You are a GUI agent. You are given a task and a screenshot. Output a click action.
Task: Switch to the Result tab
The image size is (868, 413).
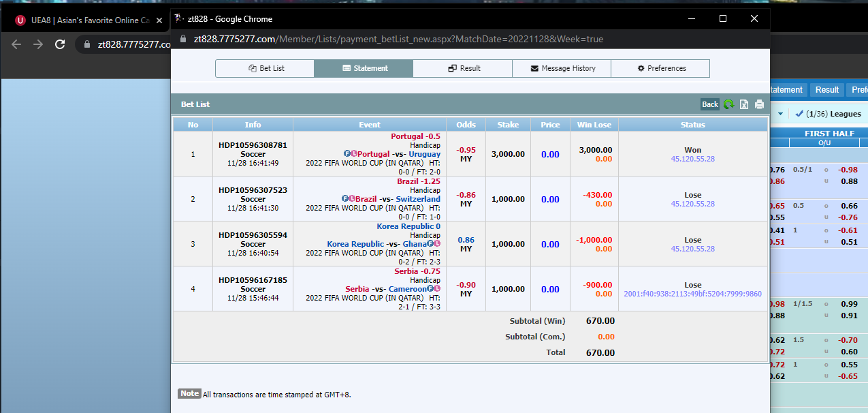pos(462,68)
